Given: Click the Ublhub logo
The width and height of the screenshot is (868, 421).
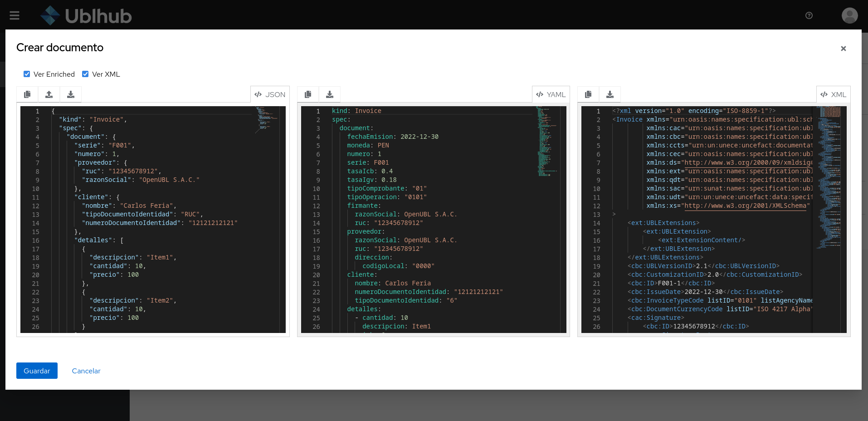Looking at the screenshot, I should point(86,16).
